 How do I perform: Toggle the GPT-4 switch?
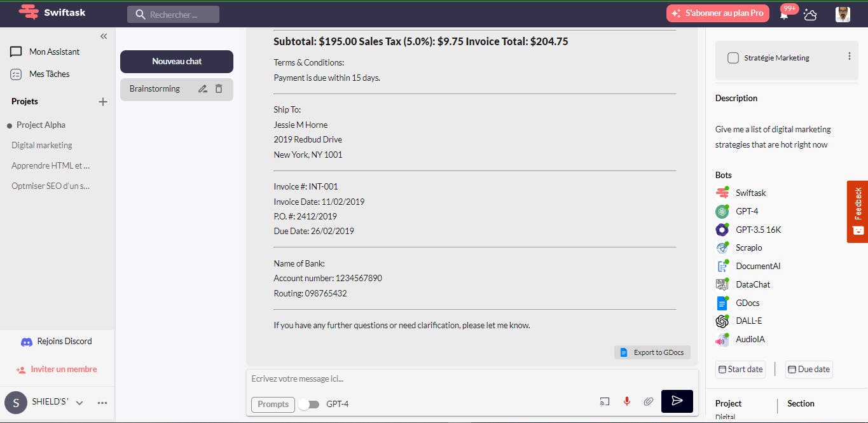pos(308,404)
